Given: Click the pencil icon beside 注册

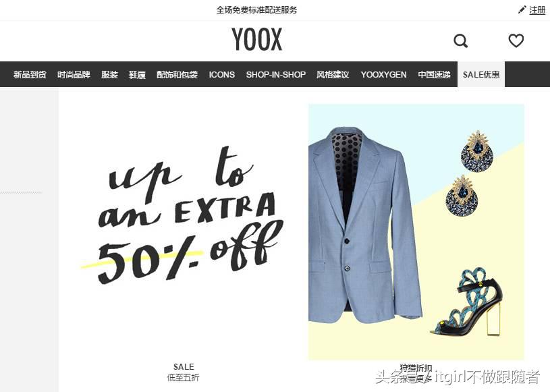Looking at the screenshot, I should [x=522, y=10].
